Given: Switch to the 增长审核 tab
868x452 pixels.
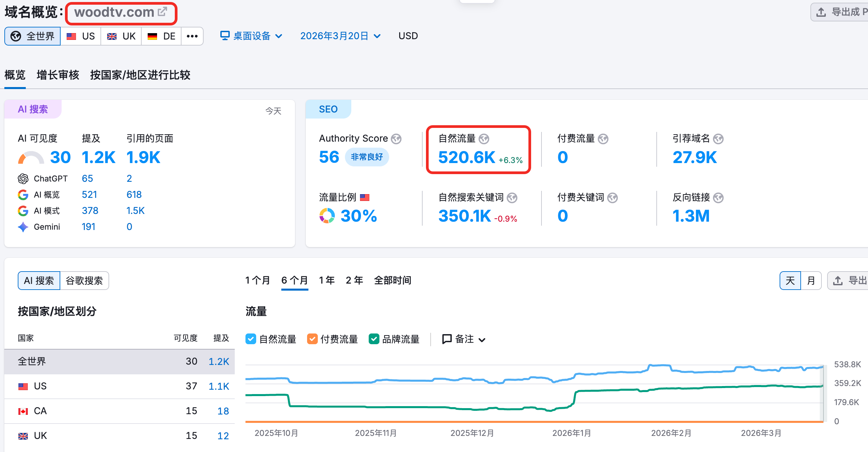Looking at the screenshot, I should 58,75.
